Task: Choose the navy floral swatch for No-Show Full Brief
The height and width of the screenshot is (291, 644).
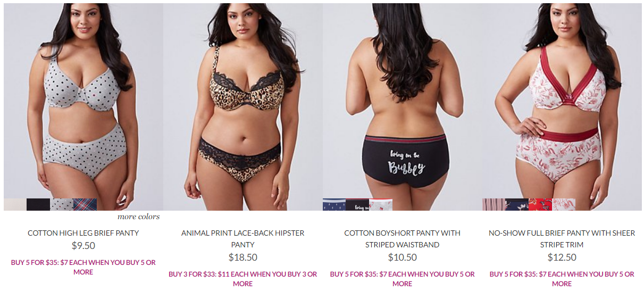Action: pos(517,204)
